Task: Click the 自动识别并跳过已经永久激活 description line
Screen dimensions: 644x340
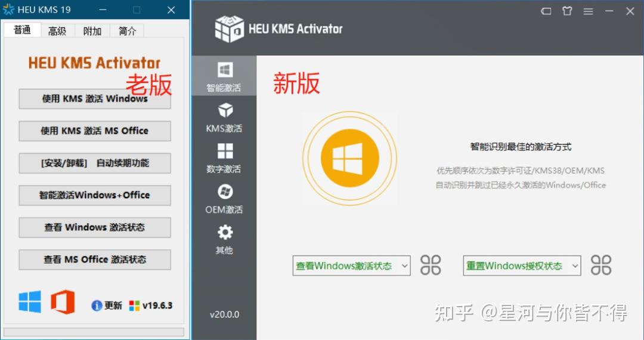Action: pyautogui.click(x=521, y=185)
